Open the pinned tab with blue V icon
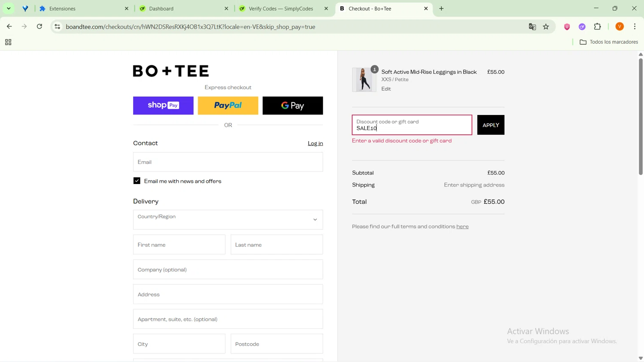The height and width of the screenshot is (362, 644). point(25,9)
